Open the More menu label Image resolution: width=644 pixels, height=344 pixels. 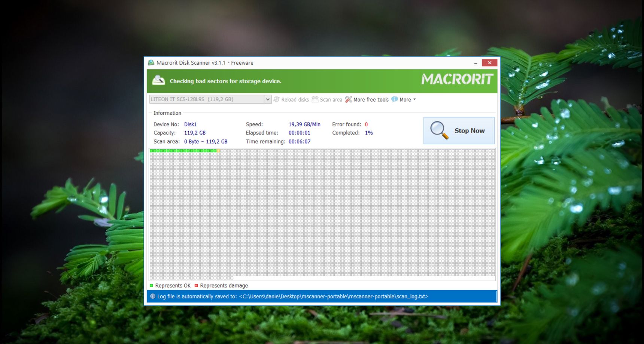point(405,99)
